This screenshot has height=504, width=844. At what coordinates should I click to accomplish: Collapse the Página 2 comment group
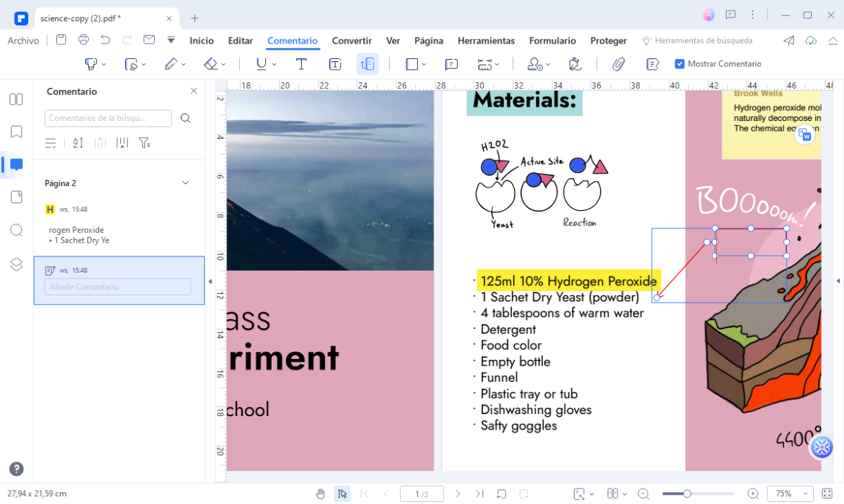(x=185, y=183)
